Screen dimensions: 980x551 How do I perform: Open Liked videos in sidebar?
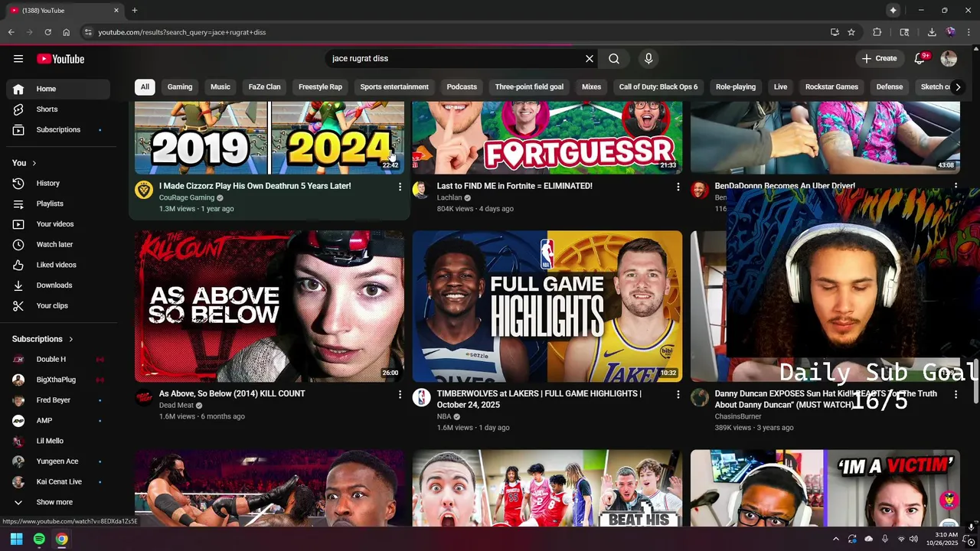click(58, 265)
